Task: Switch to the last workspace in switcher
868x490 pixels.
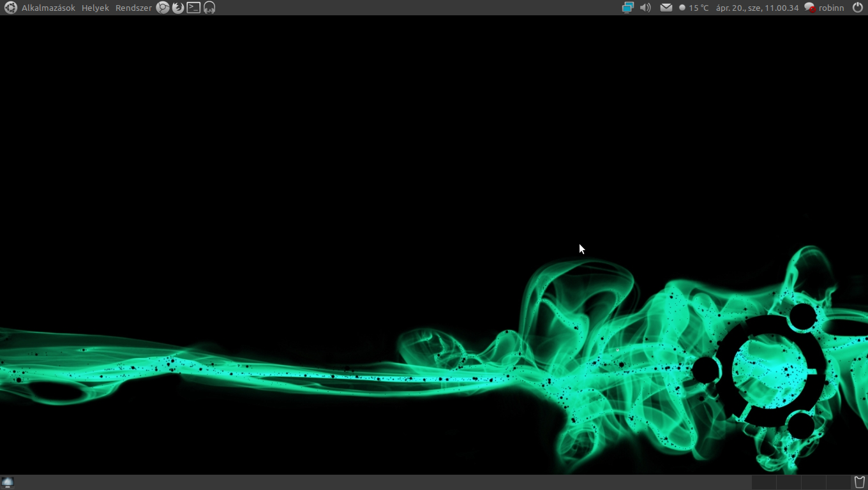Action: click(838, 482)
